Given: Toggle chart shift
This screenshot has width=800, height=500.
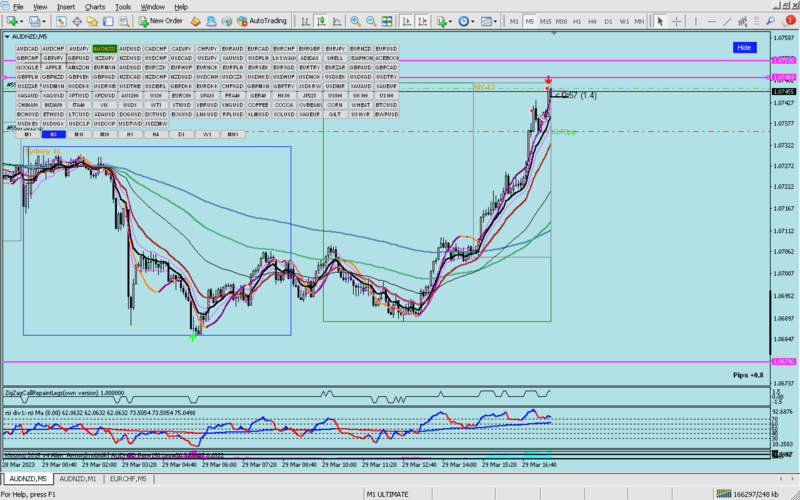Looking at the screenshot, I should click(x=422, y=21).
